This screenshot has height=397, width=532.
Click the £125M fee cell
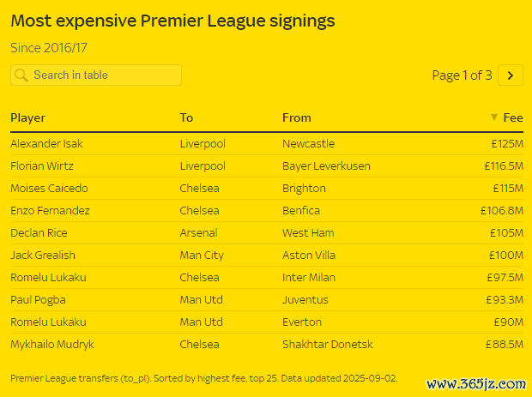tap(507, 144)
